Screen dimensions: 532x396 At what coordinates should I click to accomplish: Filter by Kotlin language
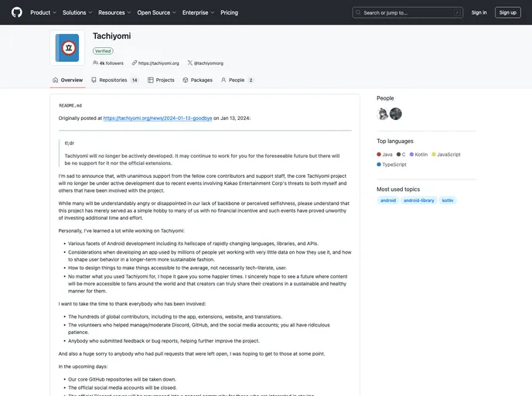tap(418, 155)
